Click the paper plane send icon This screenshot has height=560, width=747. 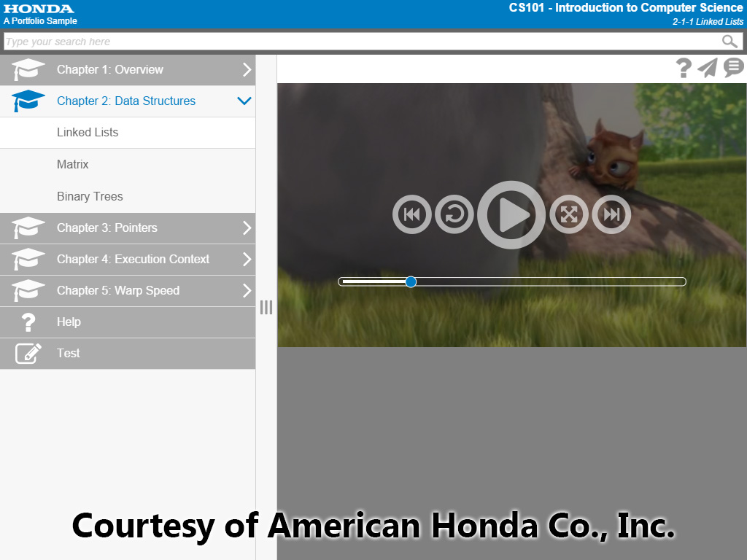point(707,68)
